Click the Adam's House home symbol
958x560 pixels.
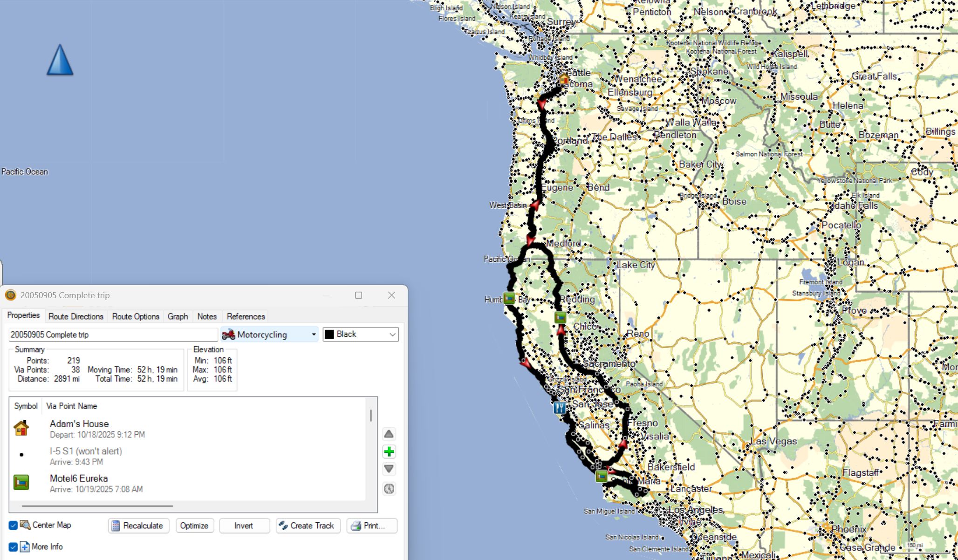click(x=21, y=428)
